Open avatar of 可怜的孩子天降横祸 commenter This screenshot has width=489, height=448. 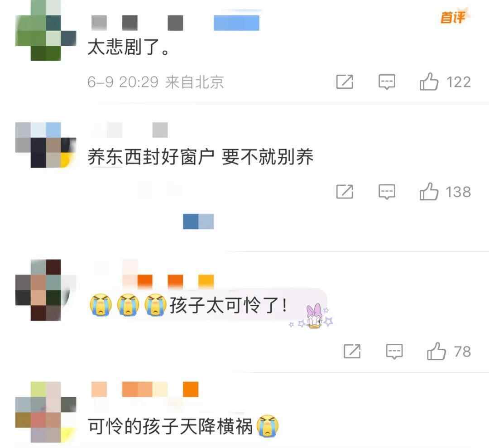click(46, 412)
